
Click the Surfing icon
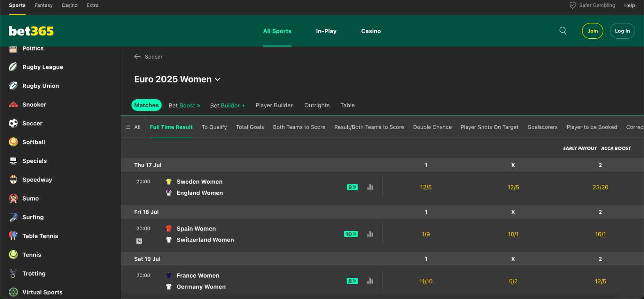(13, 217)
